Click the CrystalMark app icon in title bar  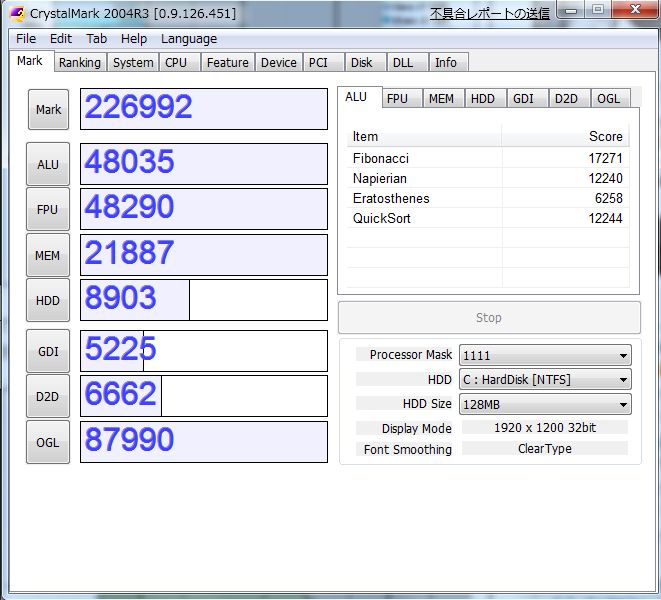coord(16,13)
